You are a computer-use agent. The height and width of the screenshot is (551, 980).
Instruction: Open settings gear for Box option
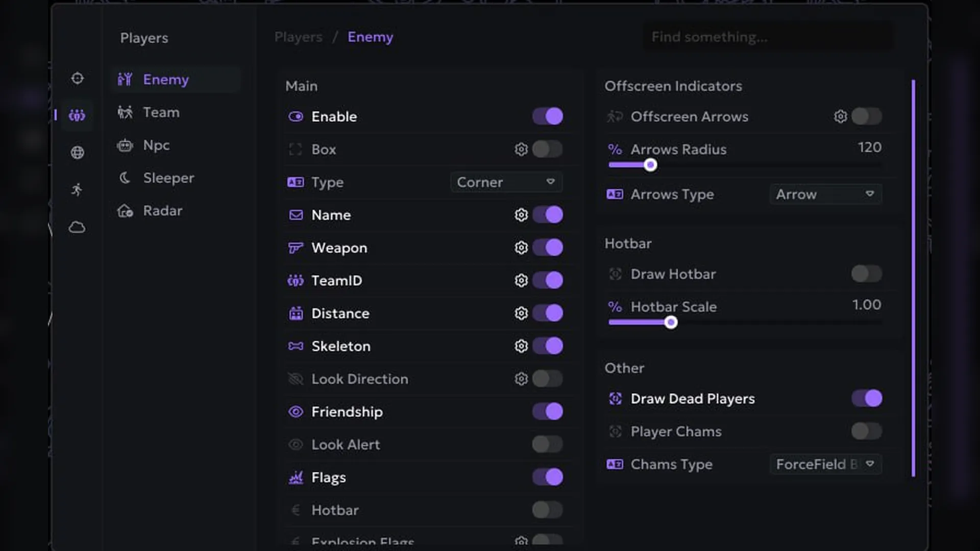coord(521,149)
